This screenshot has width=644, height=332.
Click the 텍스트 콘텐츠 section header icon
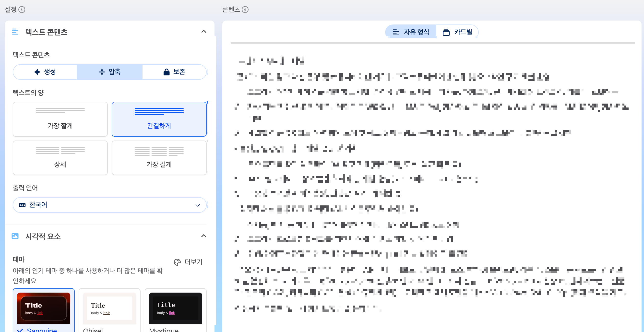click(15, 32)
